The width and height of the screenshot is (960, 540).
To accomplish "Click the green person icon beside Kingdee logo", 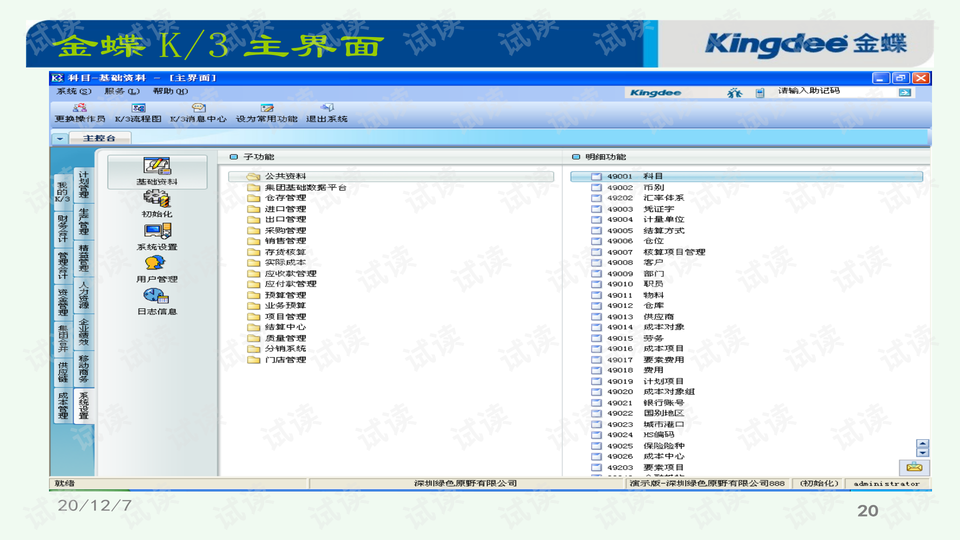I will 735,93.
